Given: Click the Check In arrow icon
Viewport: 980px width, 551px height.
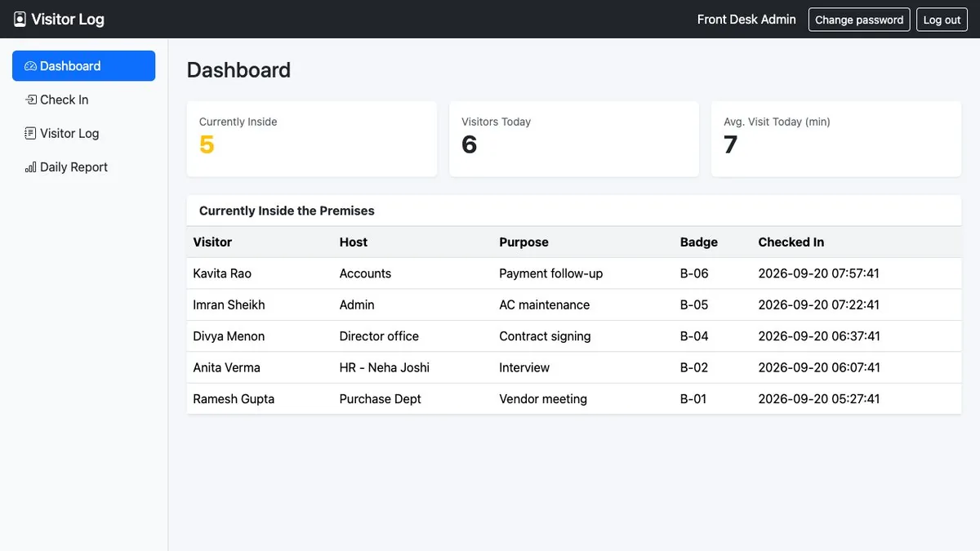Looking at the screenshot, I should (x=30, y=100).
